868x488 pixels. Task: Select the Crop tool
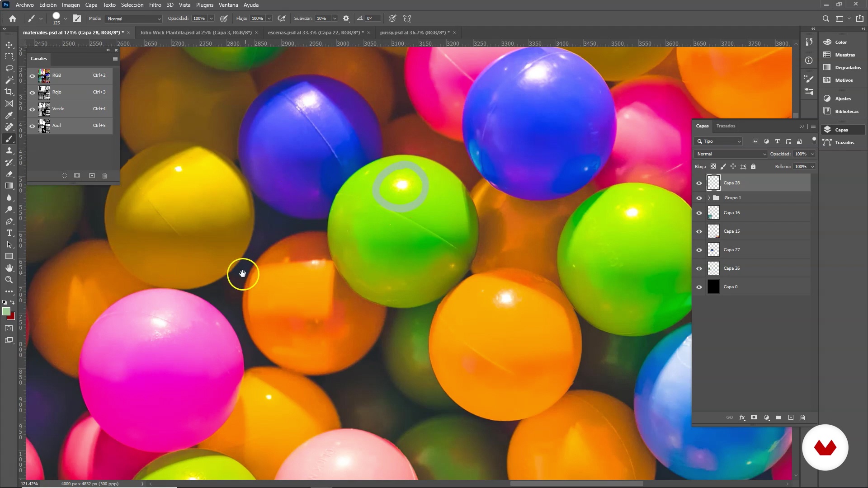(x=9, y=92)
